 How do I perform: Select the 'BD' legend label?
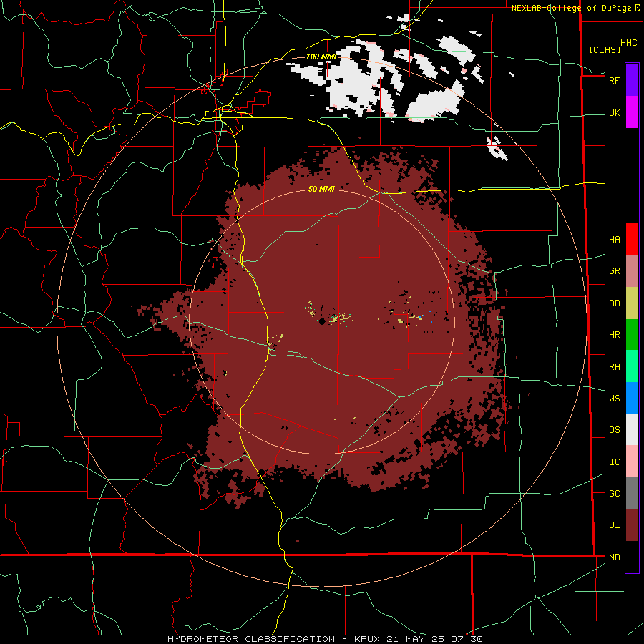coord(614,303)
